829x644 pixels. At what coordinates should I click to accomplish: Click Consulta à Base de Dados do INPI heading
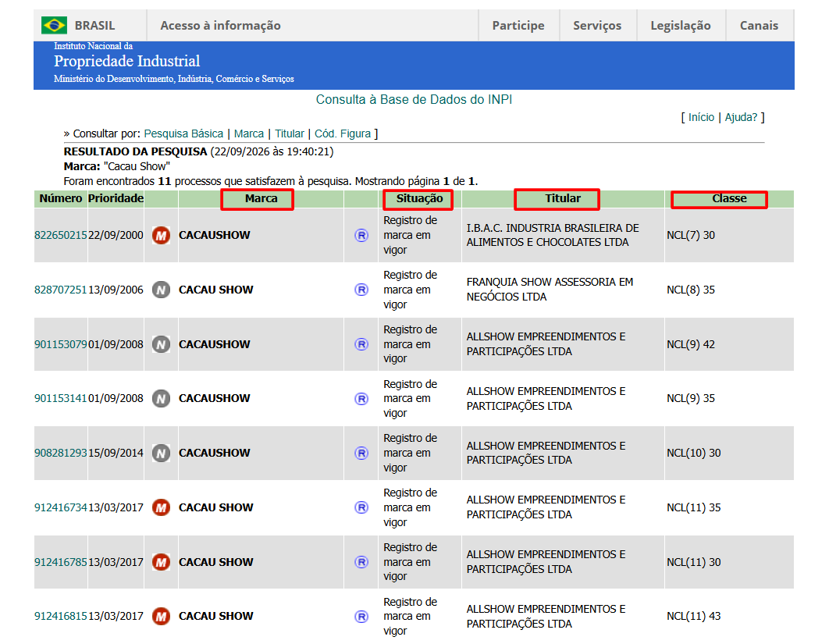(x=414, y=99)
